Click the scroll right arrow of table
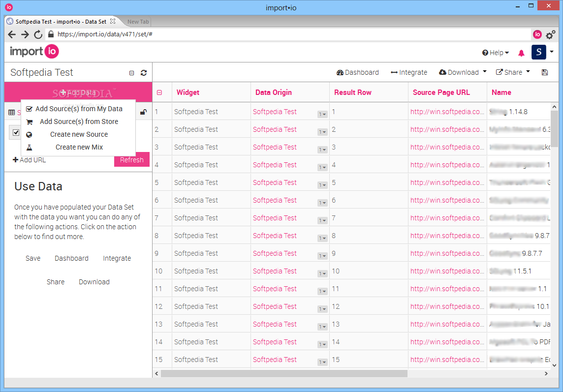 546,373
